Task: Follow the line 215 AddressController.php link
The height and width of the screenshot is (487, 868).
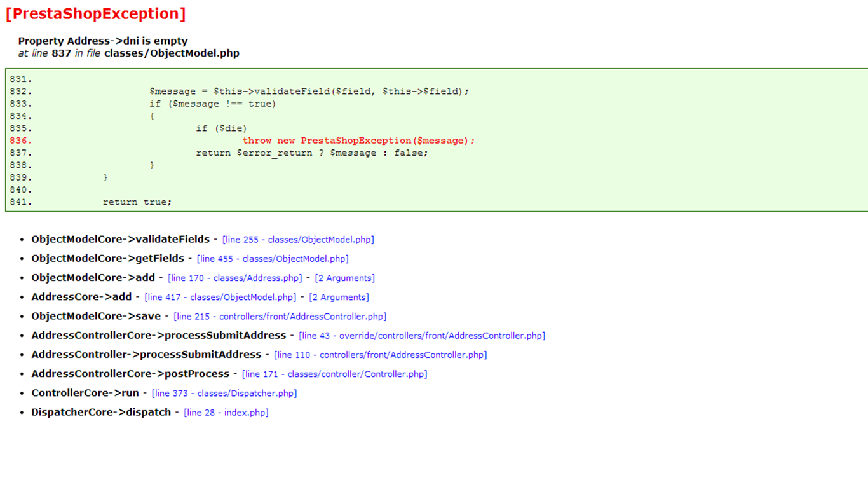Action: [x=280, y=316]
